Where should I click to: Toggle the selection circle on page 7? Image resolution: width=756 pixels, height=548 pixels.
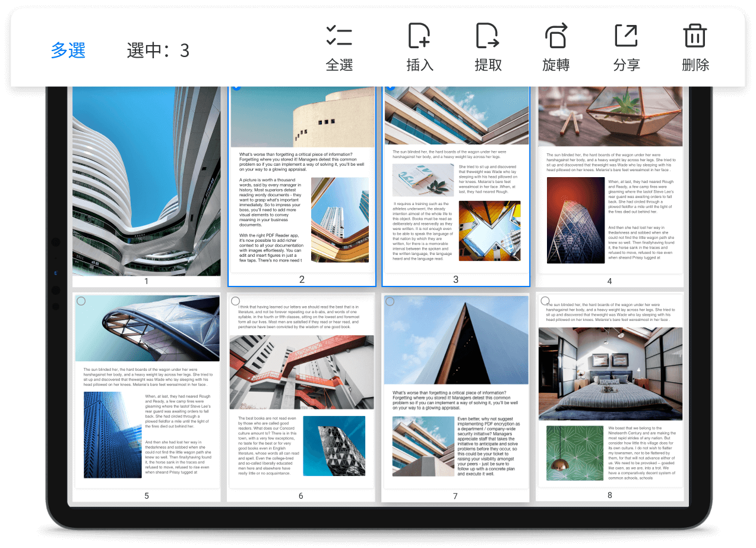[x=390, y=301]
